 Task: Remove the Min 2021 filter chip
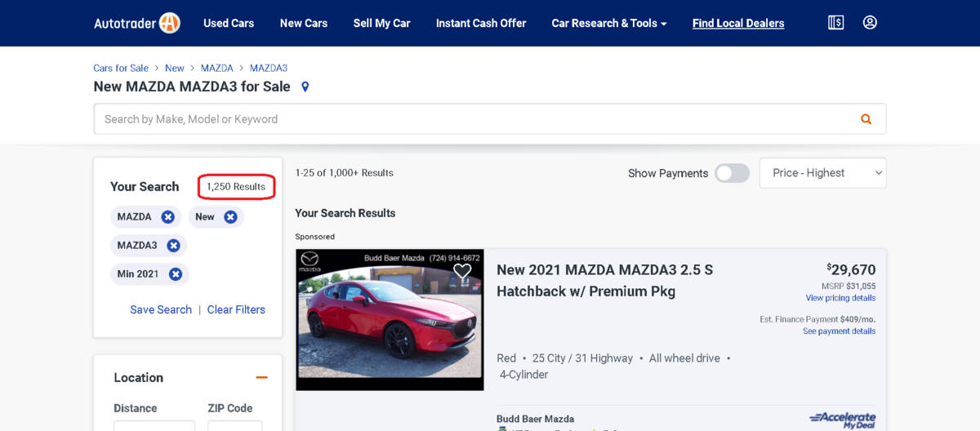pos(175,274)
